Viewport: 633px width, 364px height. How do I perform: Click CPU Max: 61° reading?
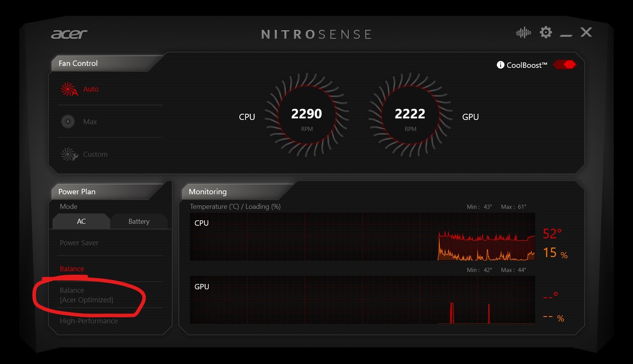pos(514,207)
